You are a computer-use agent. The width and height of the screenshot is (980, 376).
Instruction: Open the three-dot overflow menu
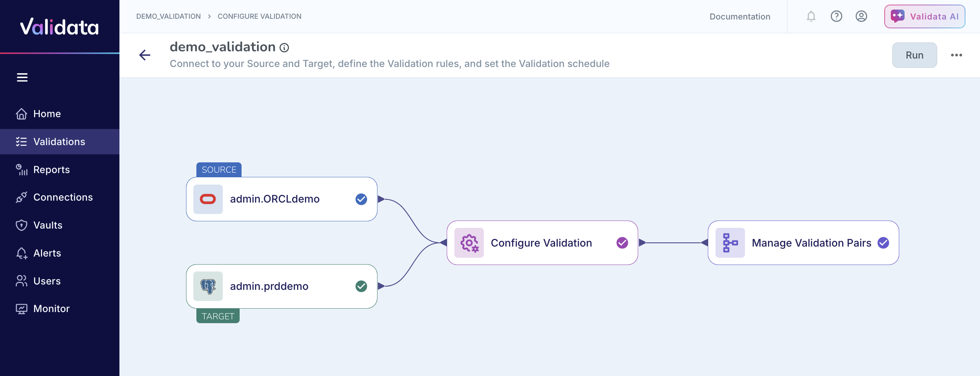(956, 55)
